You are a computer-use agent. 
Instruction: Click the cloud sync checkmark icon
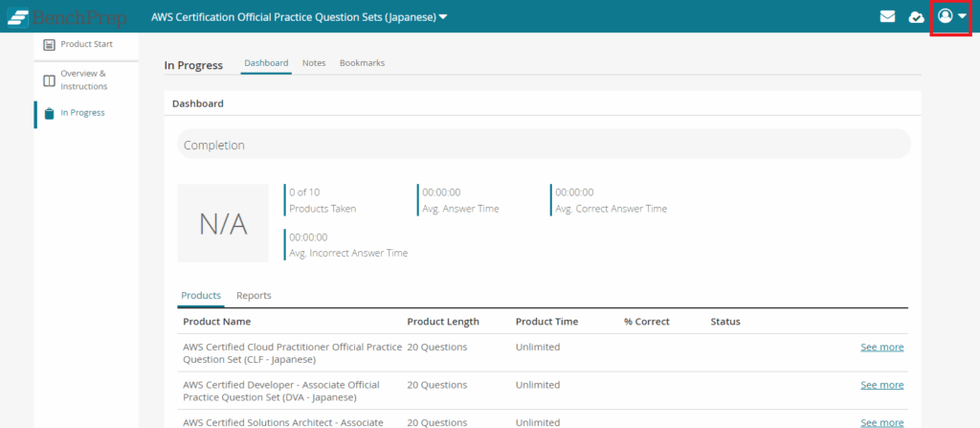click(x=916, y=16)
